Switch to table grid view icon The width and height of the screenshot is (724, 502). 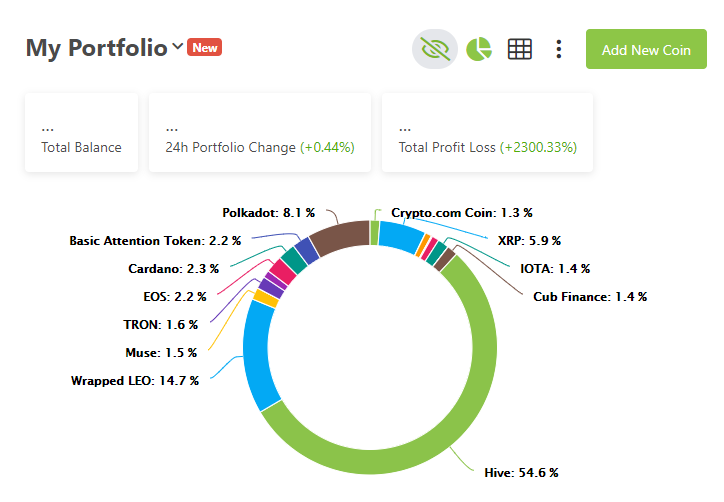point(520,49)
